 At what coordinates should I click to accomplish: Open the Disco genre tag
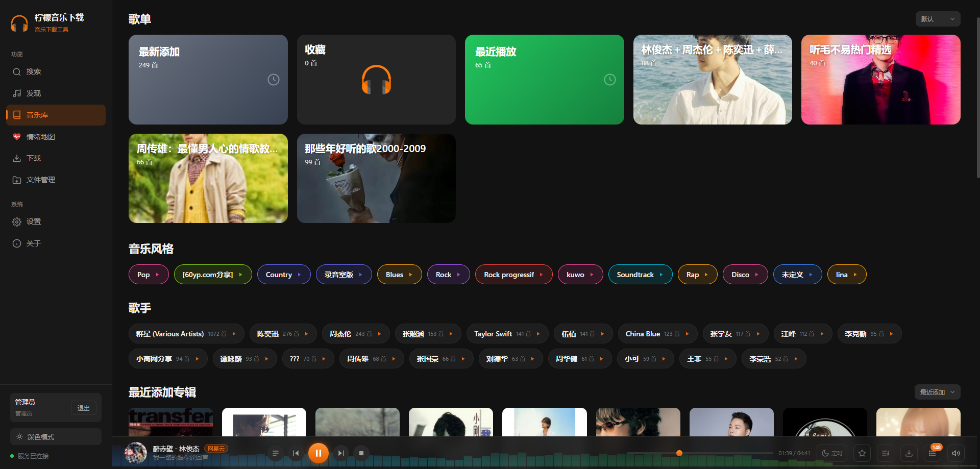click(x=745, y=275)
